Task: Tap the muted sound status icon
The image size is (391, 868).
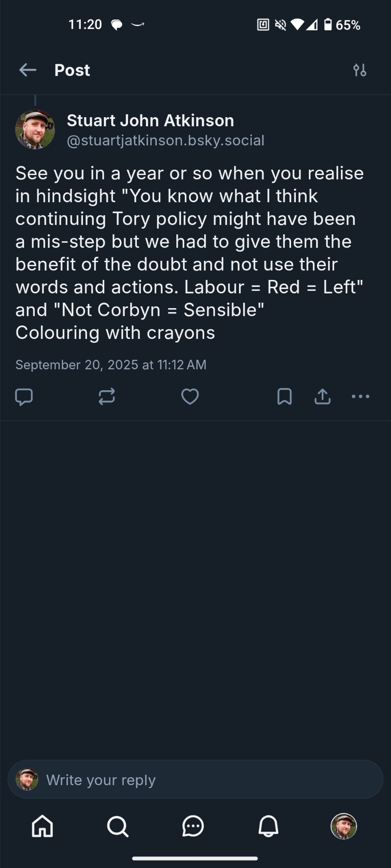Action: [281, 25]
